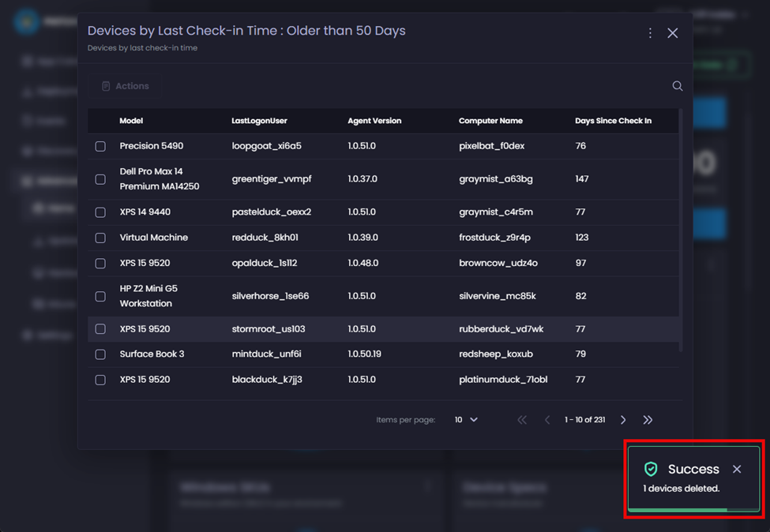Return to the first page double-chevron control

pos(522,419)
